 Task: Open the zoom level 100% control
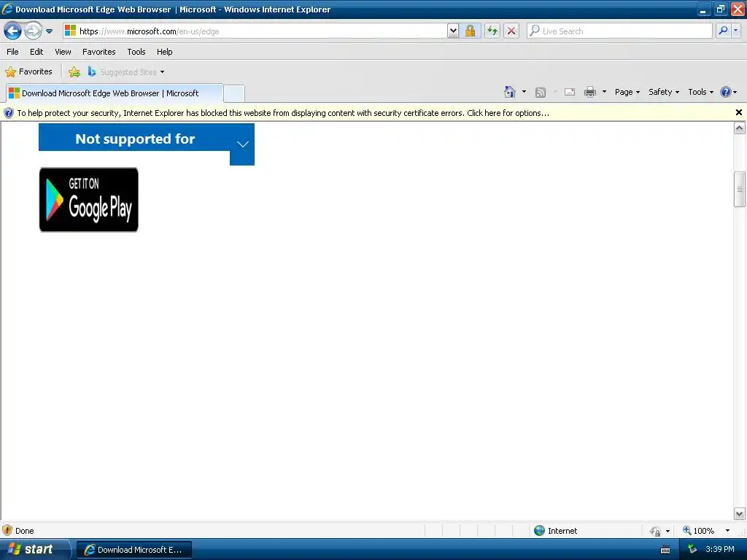coord(706,531)
